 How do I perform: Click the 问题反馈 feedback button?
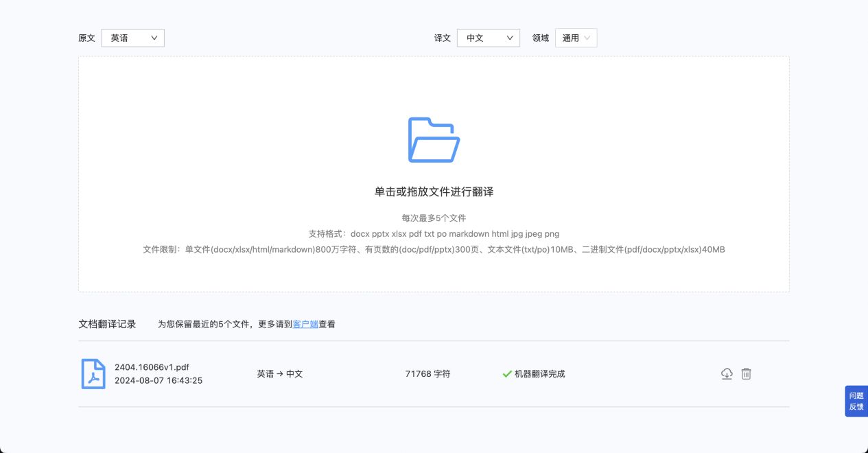856,401
